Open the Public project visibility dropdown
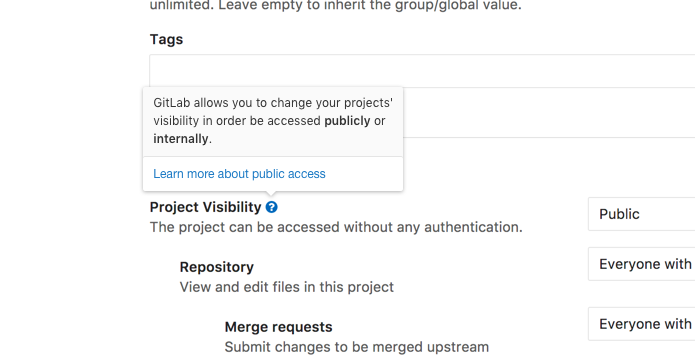Screen dimensions: 695x364 [x=641, y=214]
